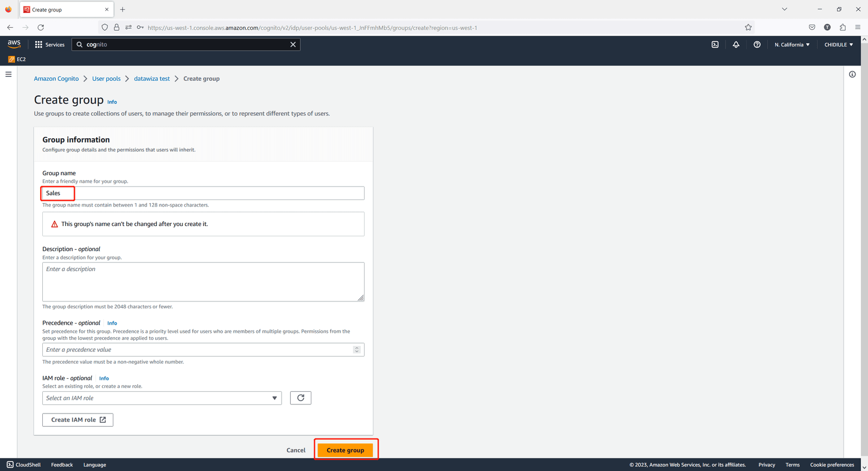Viewport: 868px width, 471px height.
Task: Expand the Select an IAM role dropdown
Action: (x=162, y=398)
